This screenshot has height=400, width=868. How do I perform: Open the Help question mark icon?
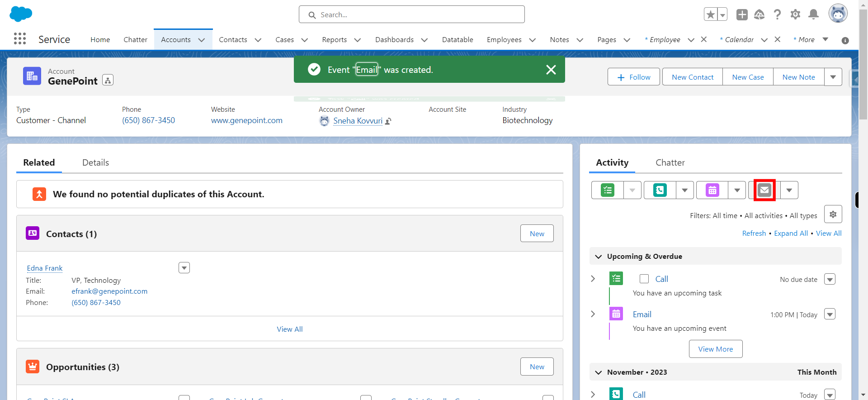777,14
